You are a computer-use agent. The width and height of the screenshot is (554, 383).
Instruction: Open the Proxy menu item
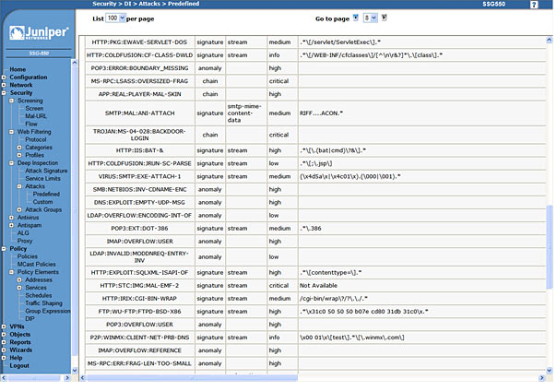[25, 241]
